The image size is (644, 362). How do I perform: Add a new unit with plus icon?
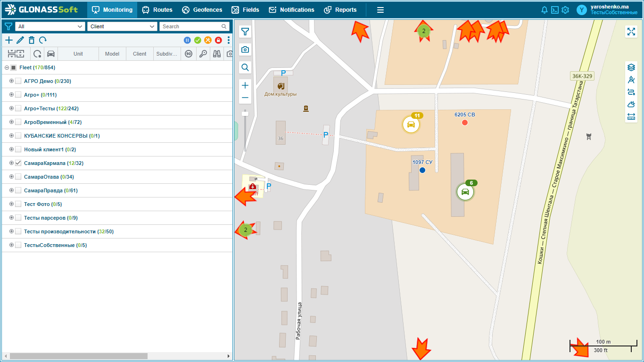(x=9, y=41)
